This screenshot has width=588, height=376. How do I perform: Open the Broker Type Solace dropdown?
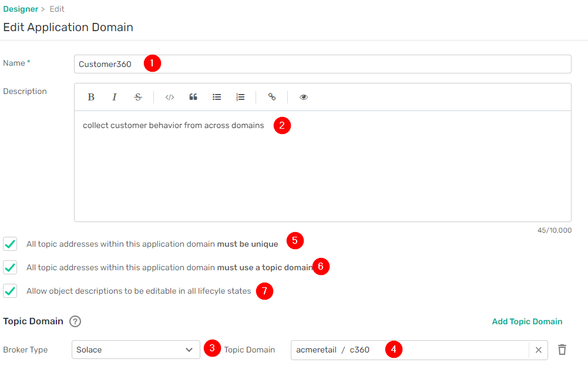[135, 350]
